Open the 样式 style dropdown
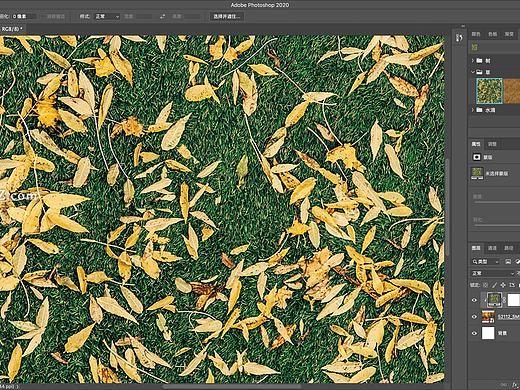 107,16
